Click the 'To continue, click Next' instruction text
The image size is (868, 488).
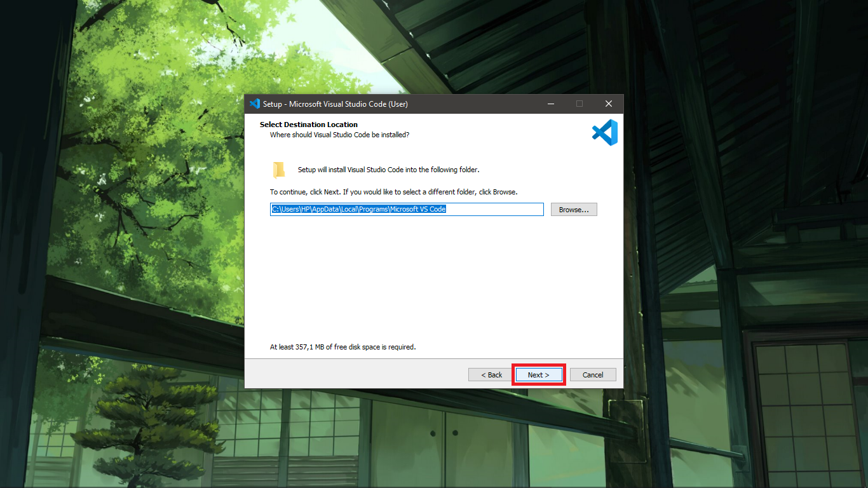coord(393,192)
